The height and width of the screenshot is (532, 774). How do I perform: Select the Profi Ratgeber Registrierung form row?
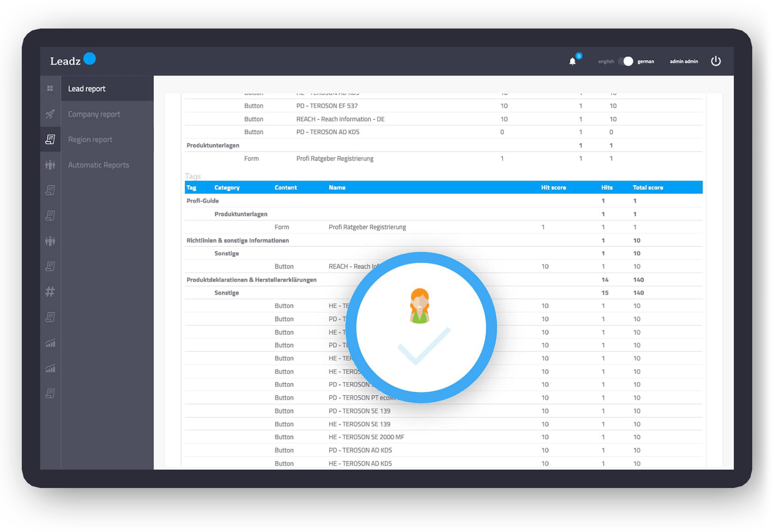(367, 227)
